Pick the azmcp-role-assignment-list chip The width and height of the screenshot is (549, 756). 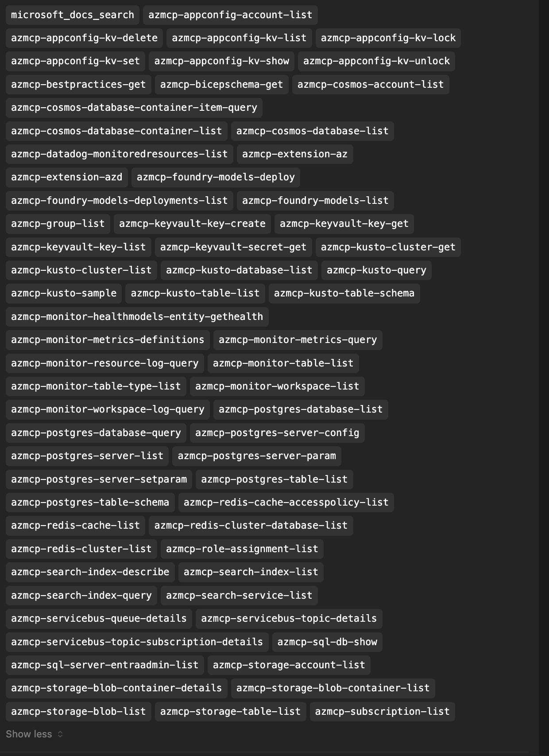[242, 549]
